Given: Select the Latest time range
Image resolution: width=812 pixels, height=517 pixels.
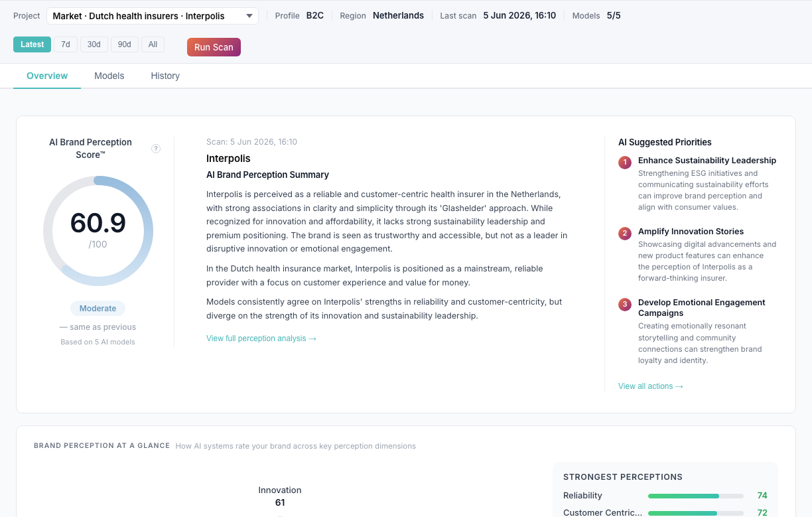Looking at the screenshot, I should [x=32, y=44].
